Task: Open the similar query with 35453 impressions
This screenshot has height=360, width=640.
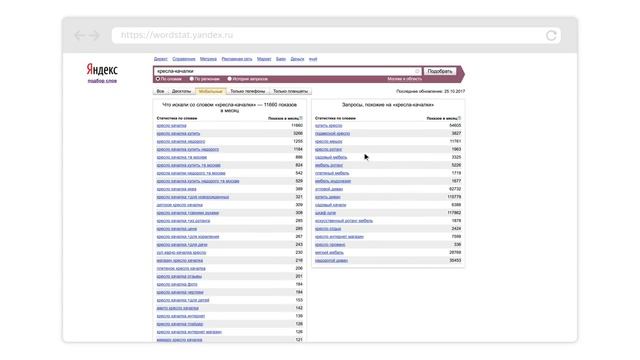Action: point(331,260)
